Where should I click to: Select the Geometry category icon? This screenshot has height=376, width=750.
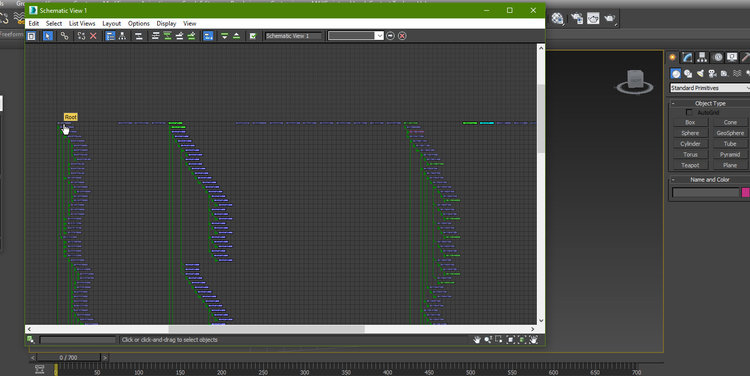point(675,74)
